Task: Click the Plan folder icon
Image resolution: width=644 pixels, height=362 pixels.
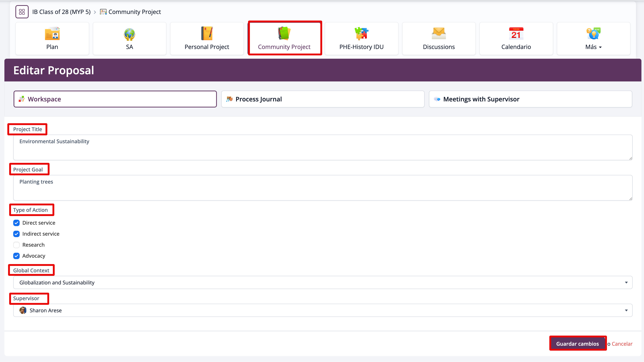Action: 52,34
